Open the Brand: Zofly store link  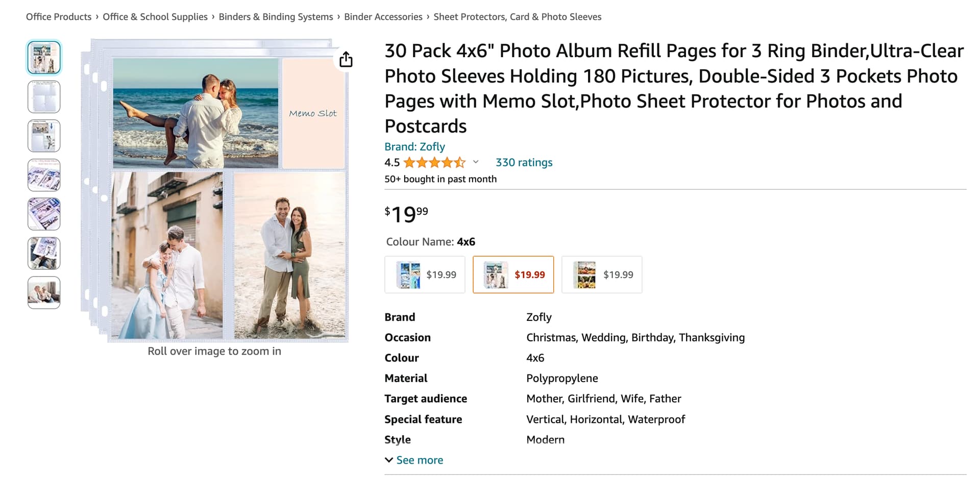click(414, 147)
